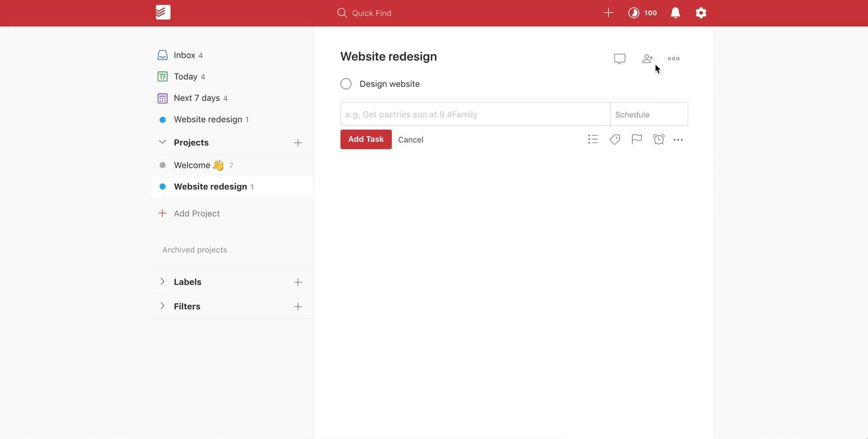The height and width of the screenshot is (439, 868).
Task: Collapse the Projects section chevron
Action: pyautogui.click(x=162, y=143)
